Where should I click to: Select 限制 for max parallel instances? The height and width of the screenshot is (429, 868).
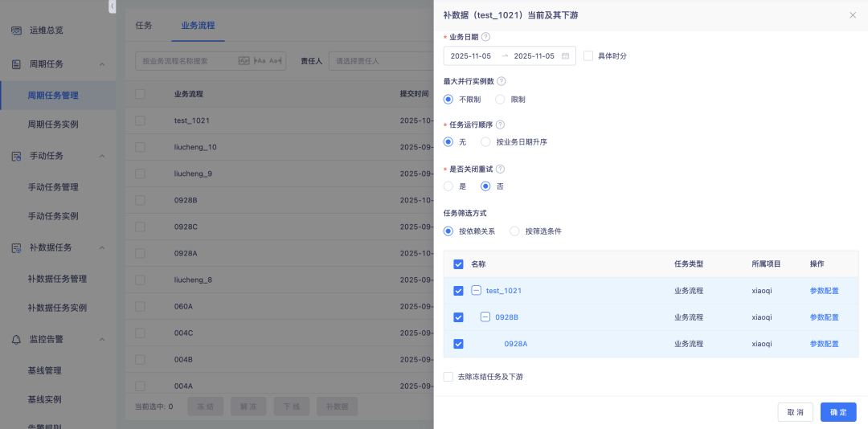tap(500, 100)
